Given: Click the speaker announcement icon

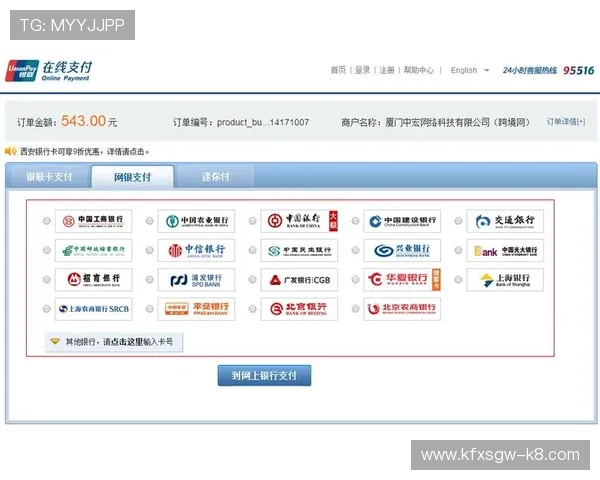Looking at the screenshot, I should (10, 151).
